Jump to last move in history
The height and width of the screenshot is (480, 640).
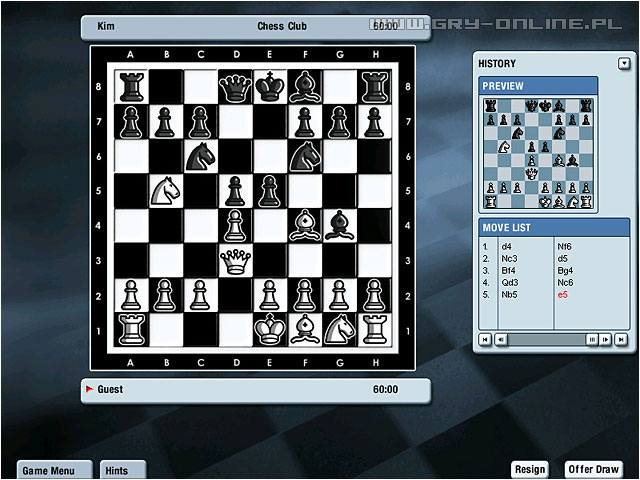click(x=621, y=340)
